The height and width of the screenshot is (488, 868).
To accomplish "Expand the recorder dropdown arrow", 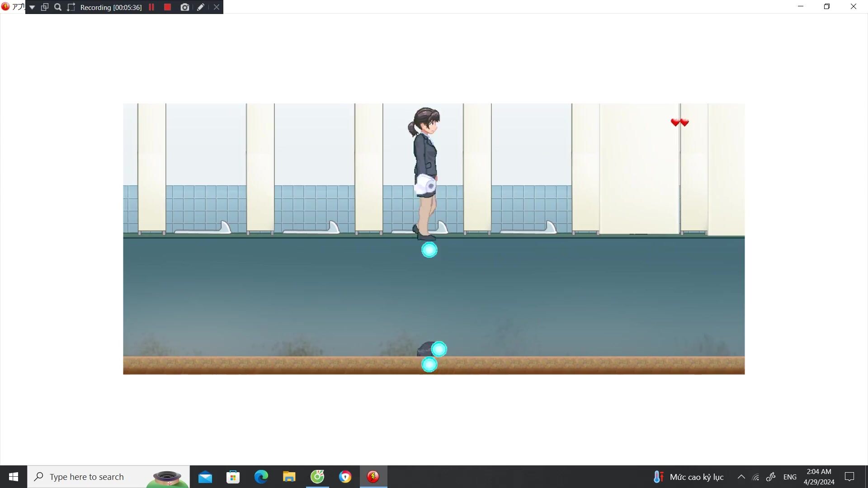I will [32, 7].
